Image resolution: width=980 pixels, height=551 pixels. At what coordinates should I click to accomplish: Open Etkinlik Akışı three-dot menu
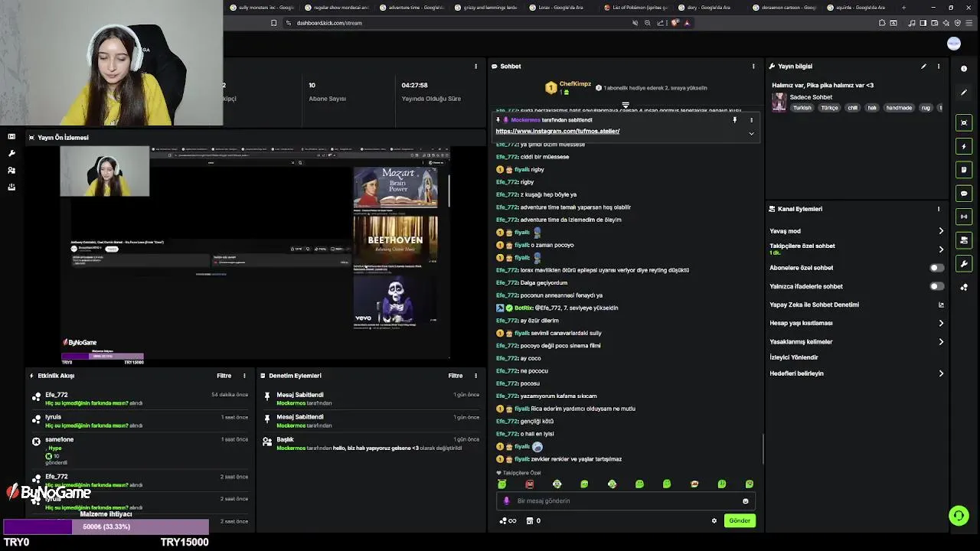click(244, 376)
